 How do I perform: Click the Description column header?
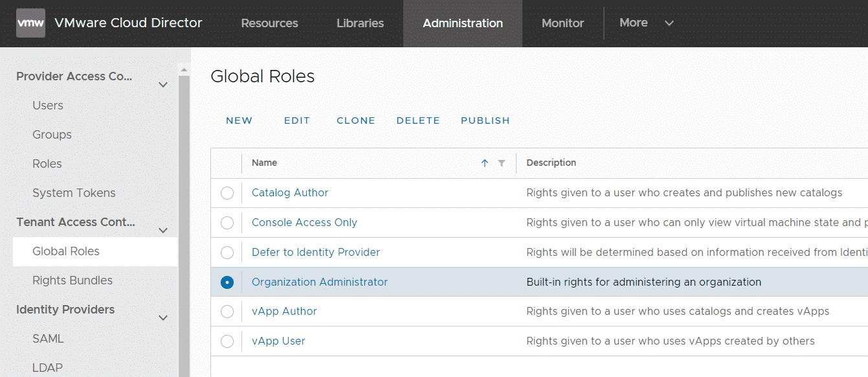[551, 163]
